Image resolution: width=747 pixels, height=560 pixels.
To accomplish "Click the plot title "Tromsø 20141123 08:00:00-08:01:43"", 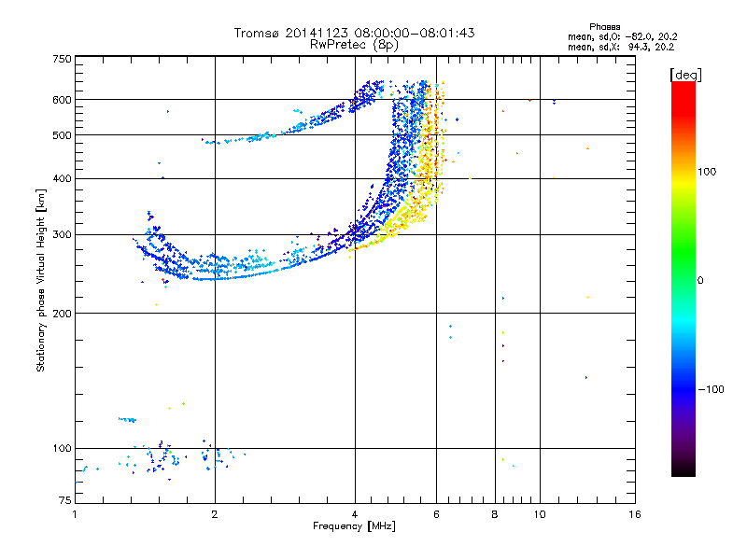I will tap(354, 33).
